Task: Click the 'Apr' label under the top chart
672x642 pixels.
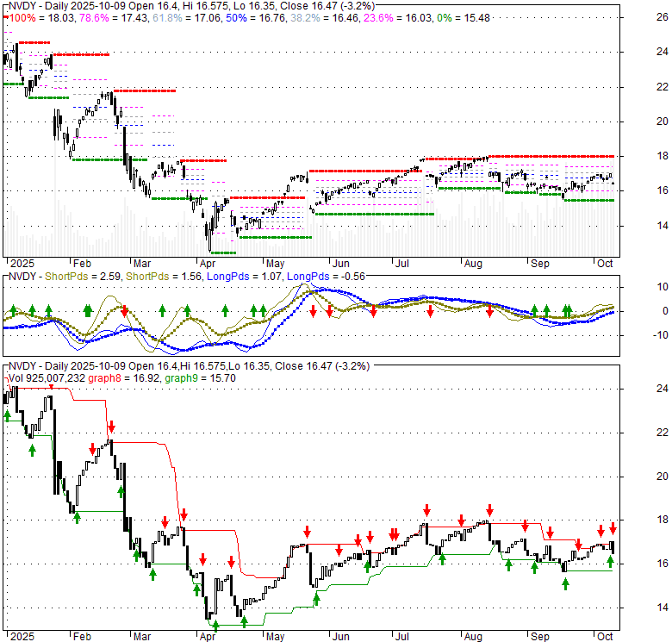Action: click(208, 264)
